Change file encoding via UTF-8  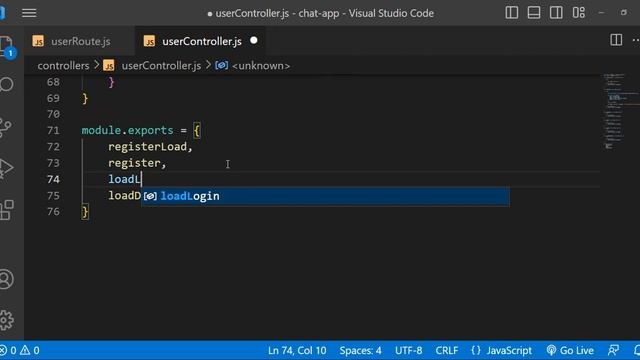click(x=409, y=351)
